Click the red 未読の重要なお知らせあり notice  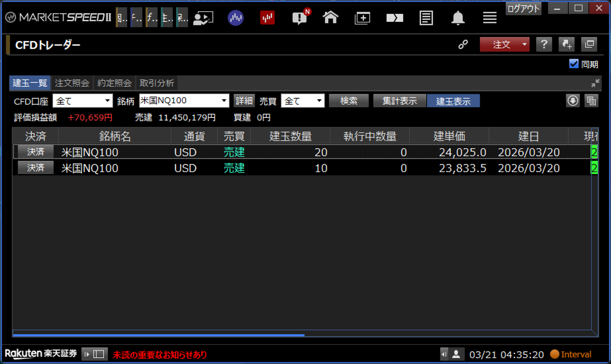coord(160,354)
